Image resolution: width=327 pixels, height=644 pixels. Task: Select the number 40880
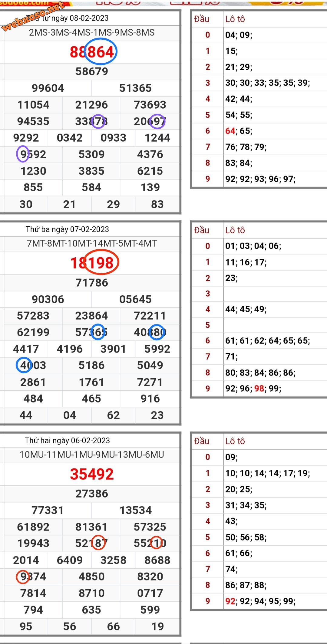(150, 332)
